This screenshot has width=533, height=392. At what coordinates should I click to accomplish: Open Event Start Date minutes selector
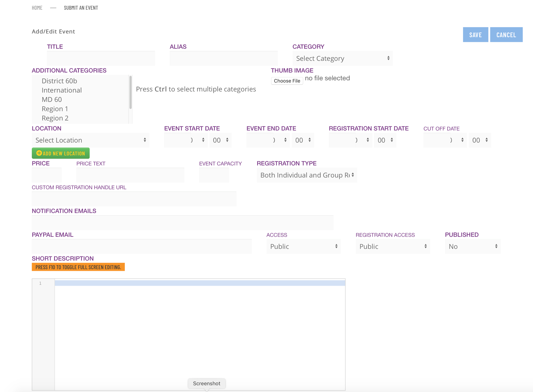tap(220, 140)
